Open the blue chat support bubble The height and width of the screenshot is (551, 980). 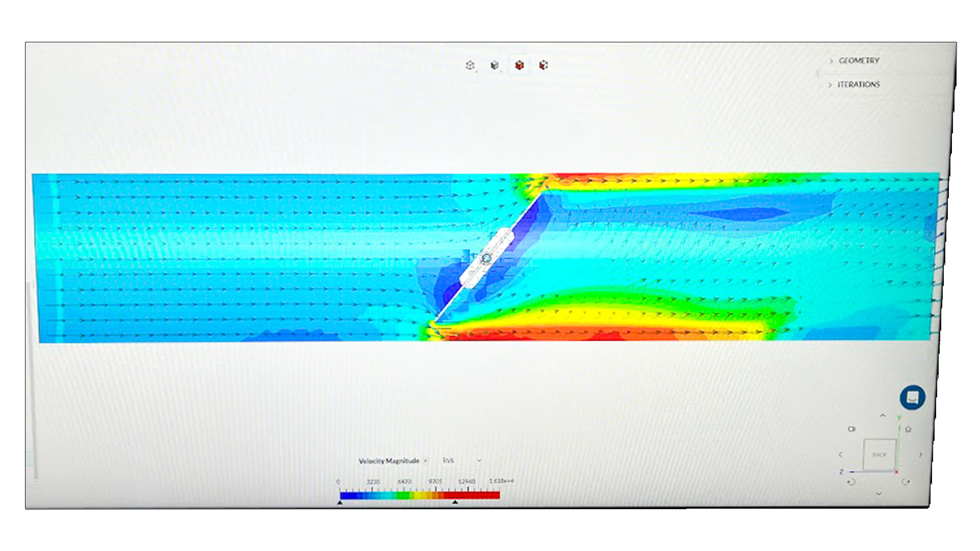coord(912,397)
